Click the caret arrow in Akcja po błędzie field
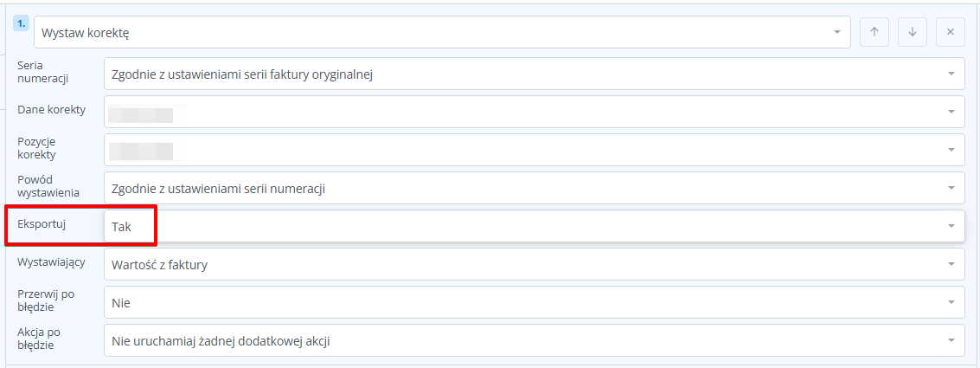This screenshot has width=980, height=368. click(951, 340)
